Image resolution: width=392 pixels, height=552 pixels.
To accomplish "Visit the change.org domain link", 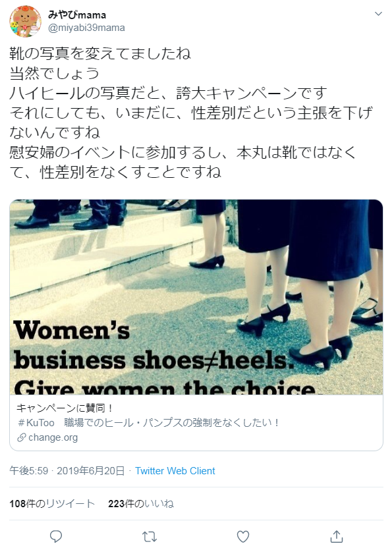I will (x=53, y=437).
